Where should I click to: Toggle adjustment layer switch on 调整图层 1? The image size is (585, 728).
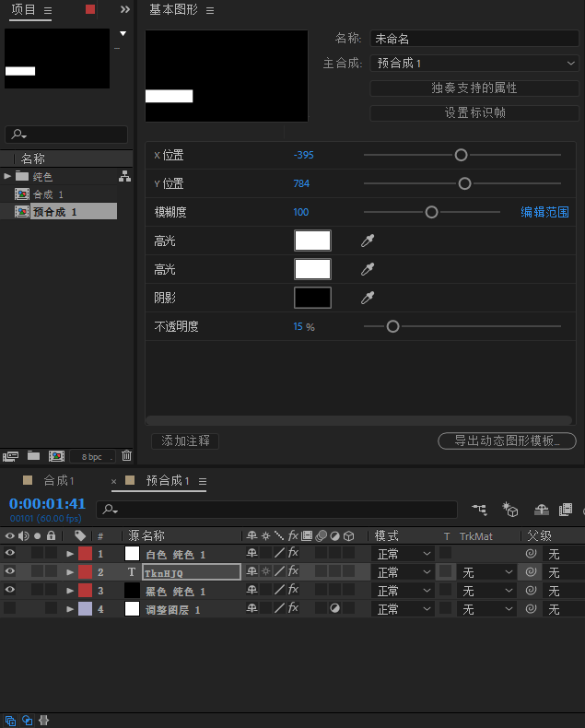click(x=334, y=608)
